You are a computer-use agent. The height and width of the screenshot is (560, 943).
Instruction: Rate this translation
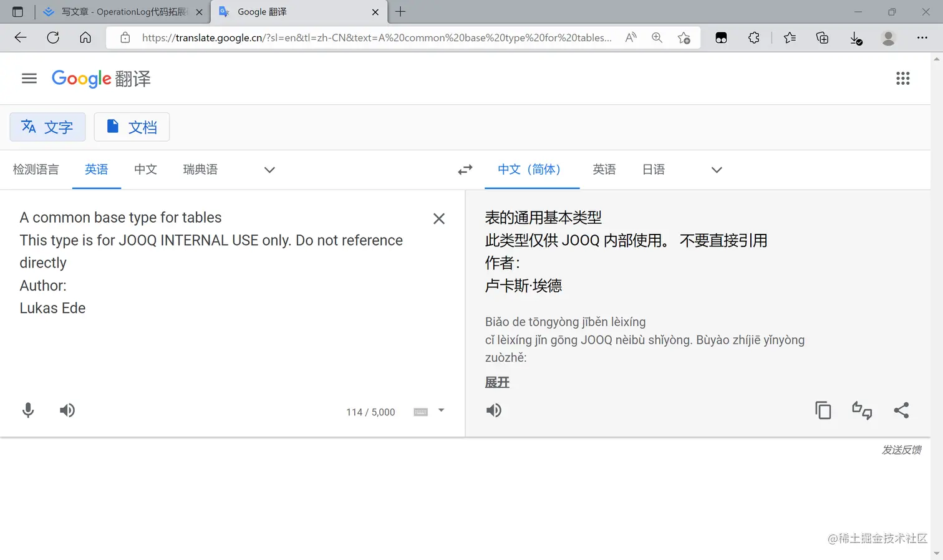862,410
